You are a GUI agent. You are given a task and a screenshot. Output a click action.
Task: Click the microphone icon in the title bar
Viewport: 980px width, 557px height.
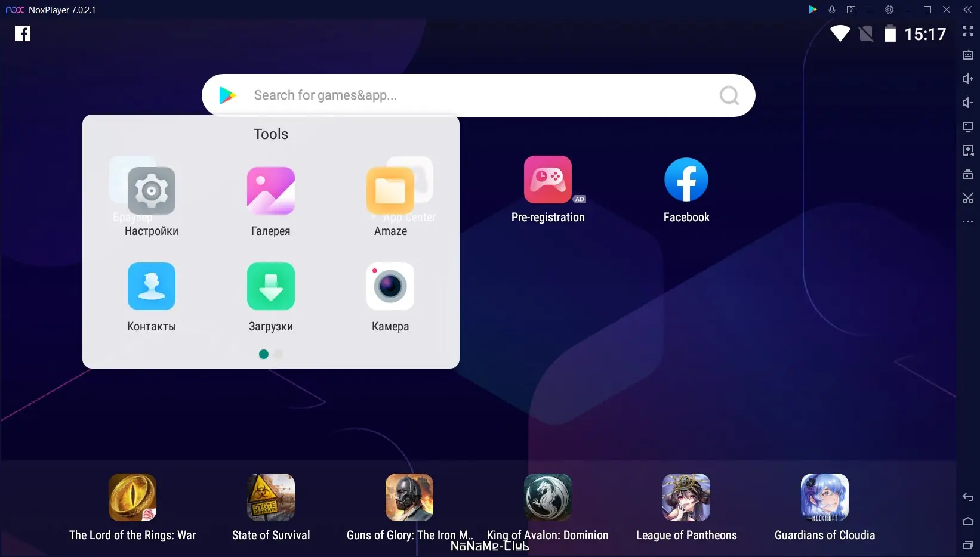pyautogui.click(x=831, y=10)
